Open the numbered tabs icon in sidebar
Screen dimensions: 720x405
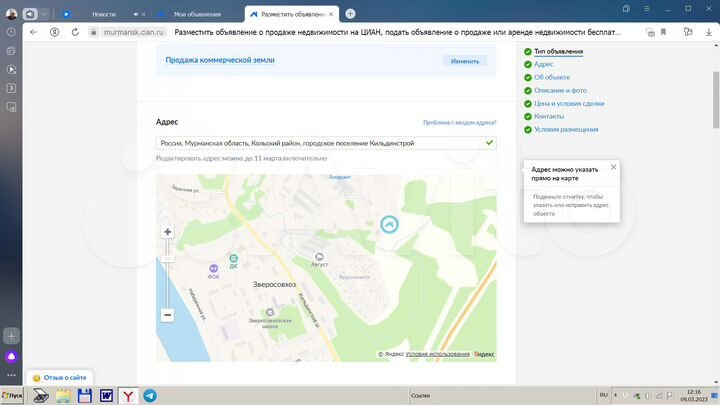pyautogui.click(x=11, y=88)
